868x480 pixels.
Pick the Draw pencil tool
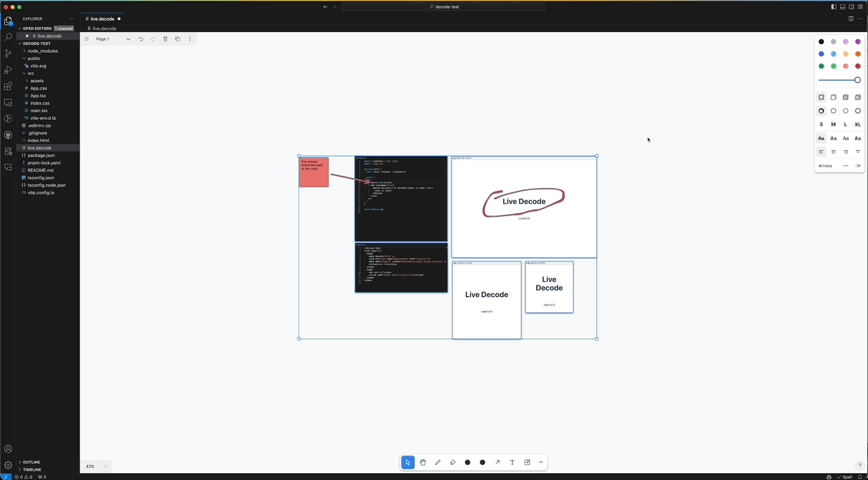click(x=438, y=462)
